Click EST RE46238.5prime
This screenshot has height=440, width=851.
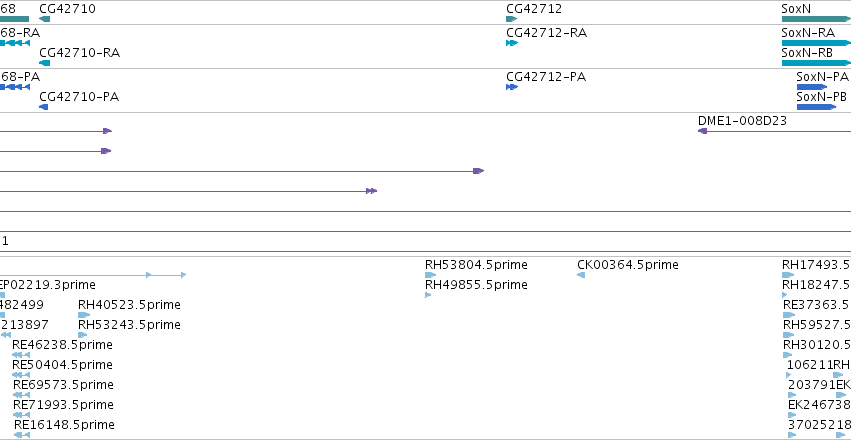21,355
